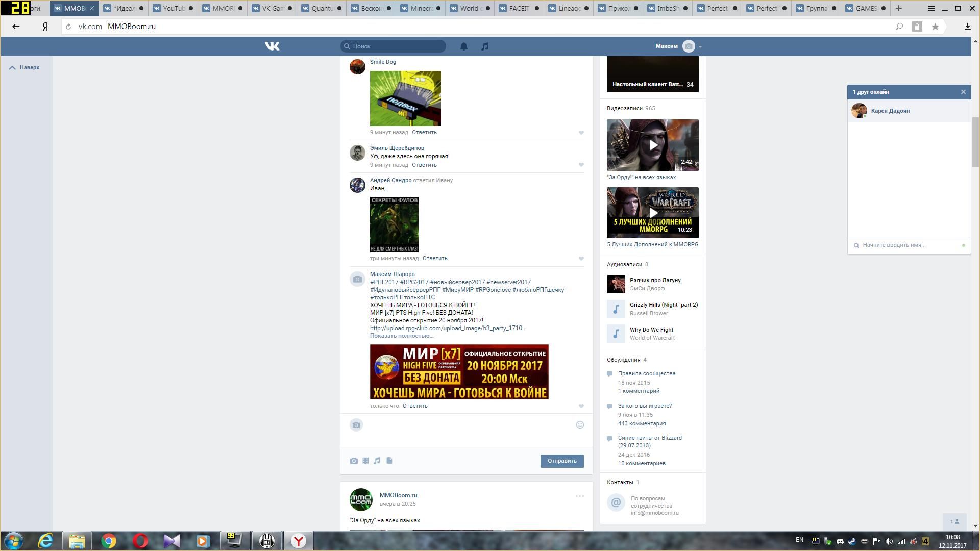
Task: Open options menu on MMOBoom.ru post
Action: coord(579,496)
